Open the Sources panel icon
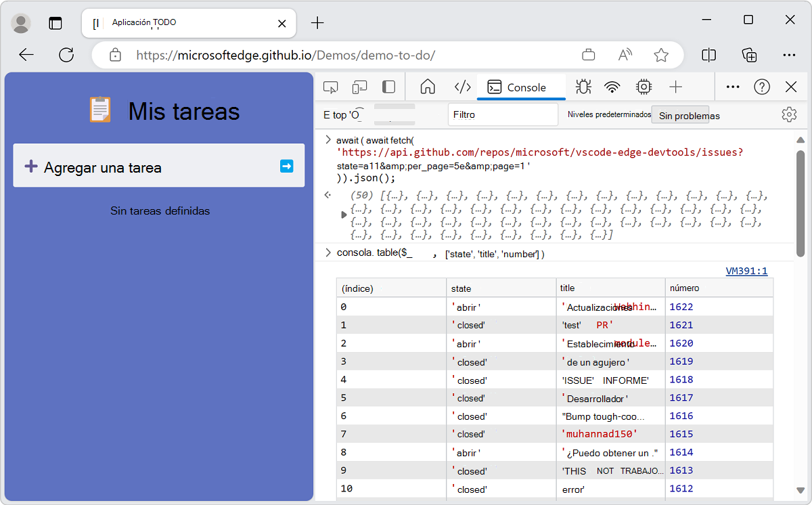 (x=462, y=87)
